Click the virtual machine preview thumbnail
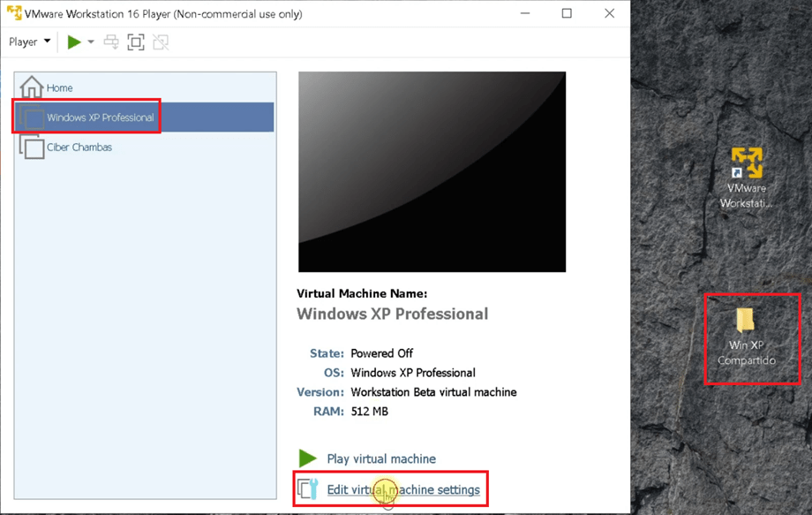812x515 pixels. pos(432,171)
